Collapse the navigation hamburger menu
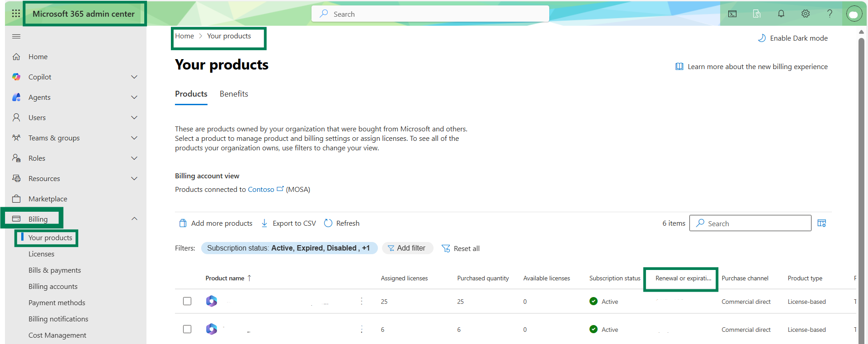 (x=16, y=36)
